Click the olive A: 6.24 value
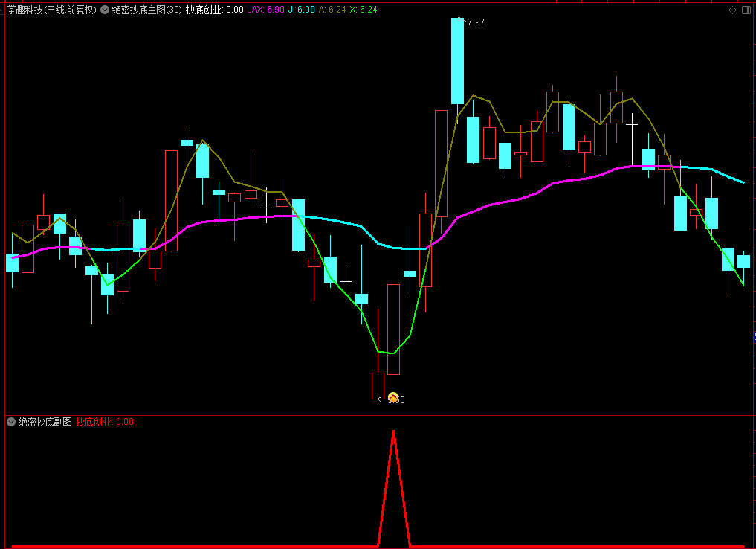The width and height of the screenshot is (756, 549). [332, 10]
